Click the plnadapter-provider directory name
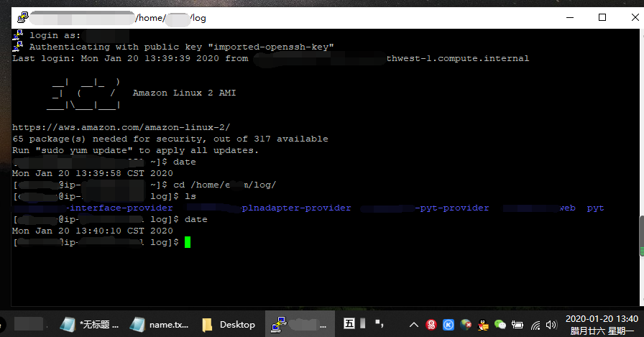The height and width of the screenshot is (337, 644). point(296,208)
